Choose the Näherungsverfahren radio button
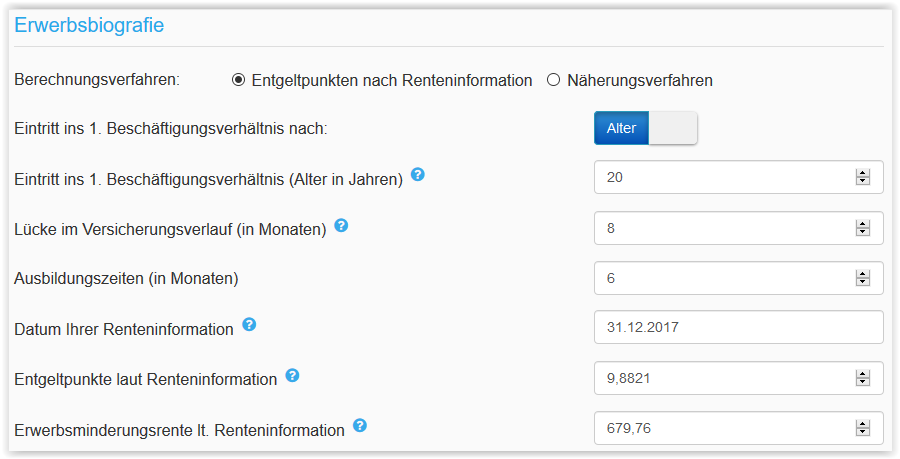The height and width of the screenshot is (459, 900). coord(553,81)
